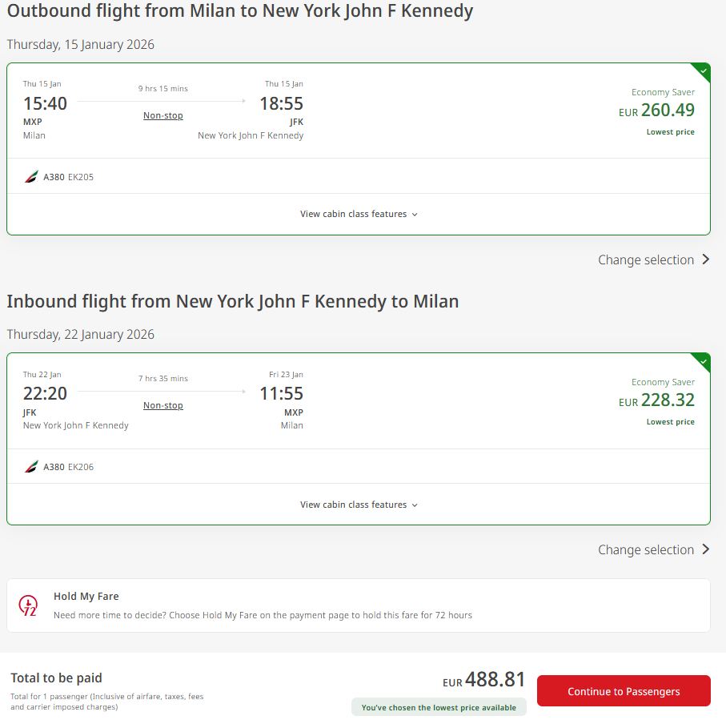Screen dimensions: 726x728
Task: Open Non-stop details for outbound flight
Action: pyautogui.click(x=163, y=115)
